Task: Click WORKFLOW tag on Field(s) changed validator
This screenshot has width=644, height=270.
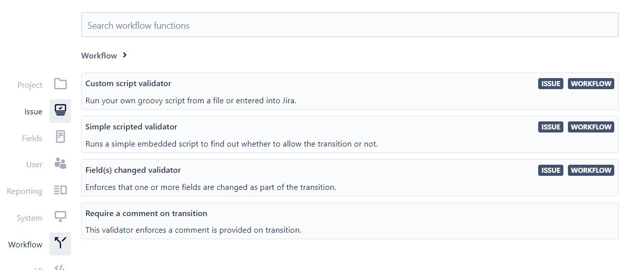Action: [591, 170]
